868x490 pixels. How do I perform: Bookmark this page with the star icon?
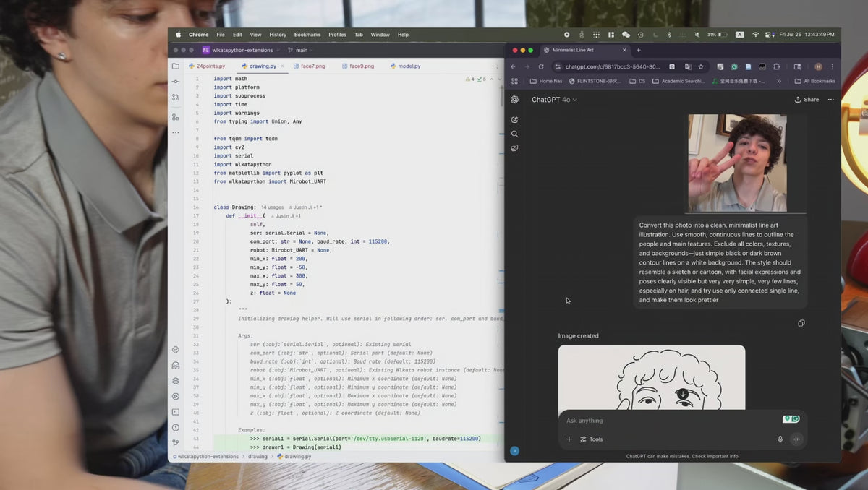click(x=700, y=66)
